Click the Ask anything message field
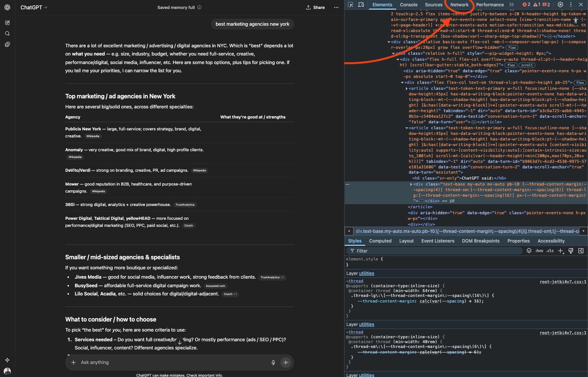 coord(173,362)
